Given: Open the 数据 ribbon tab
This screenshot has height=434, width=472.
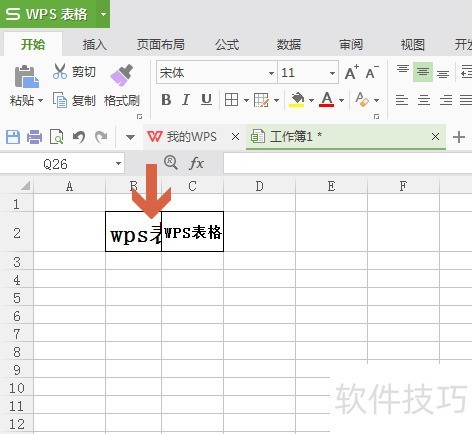Looking at the screenshot, I should [x=289, y=44].
